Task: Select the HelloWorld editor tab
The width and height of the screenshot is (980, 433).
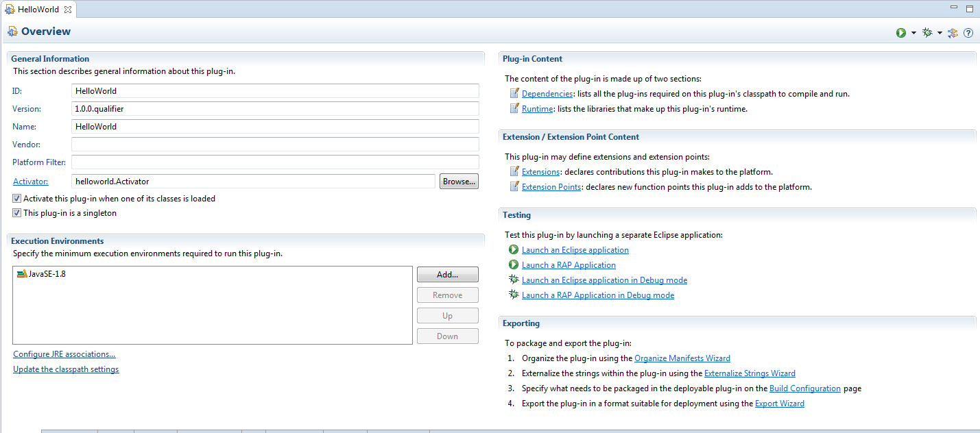Action: click(x=38, y=9)
